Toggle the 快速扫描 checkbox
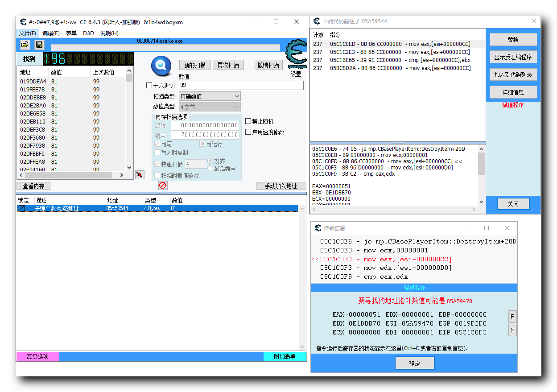 coord(157,164)
